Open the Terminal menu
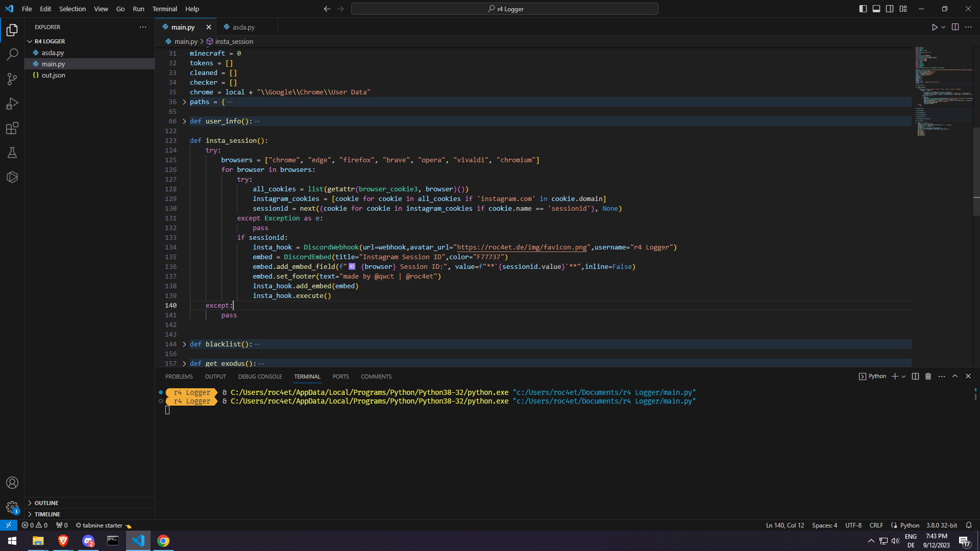 [164, 9]
